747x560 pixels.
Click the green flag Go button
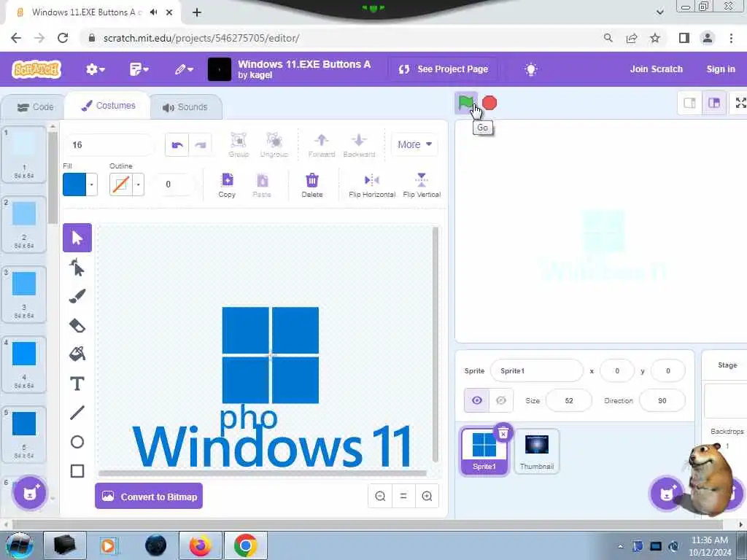point(465,103)
